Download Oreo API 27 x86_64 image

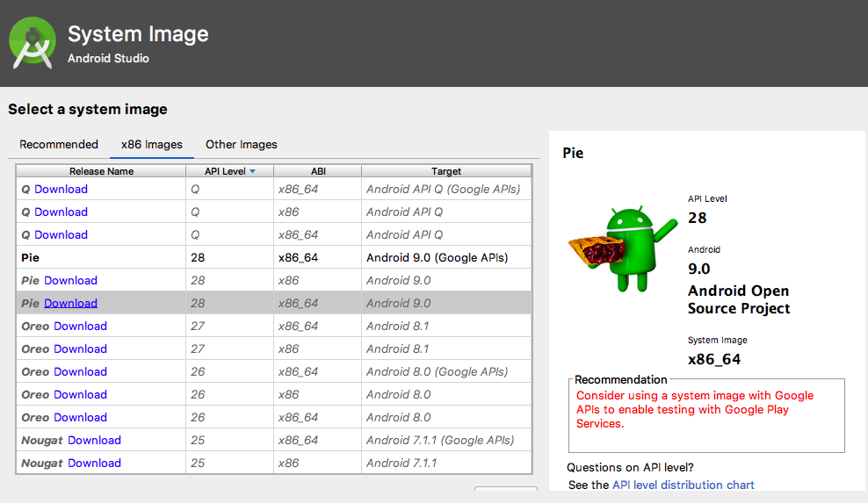[x=80, y=327]
